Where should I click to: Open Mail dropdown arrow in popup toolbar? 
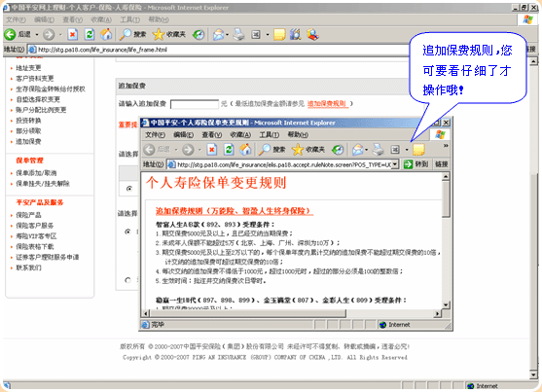(x=367, y=150)
